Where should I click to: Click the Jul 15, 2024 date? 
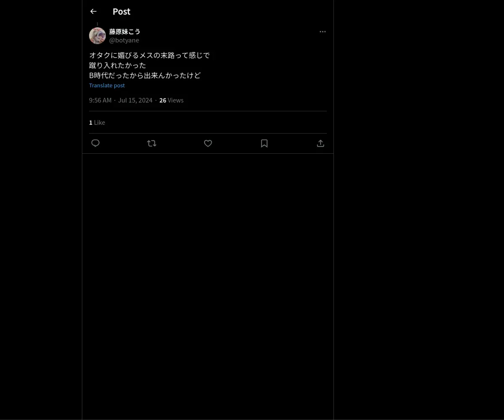[135, 100]
